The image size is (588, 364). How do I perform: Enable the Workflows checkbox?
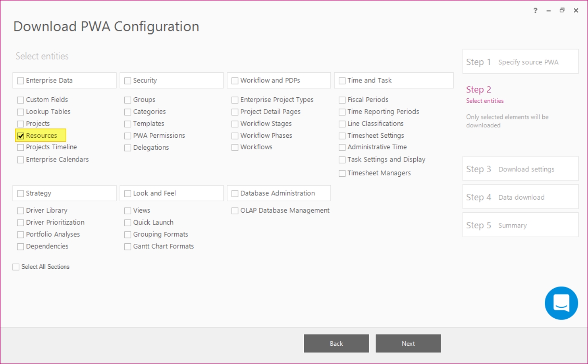[235, 147]
